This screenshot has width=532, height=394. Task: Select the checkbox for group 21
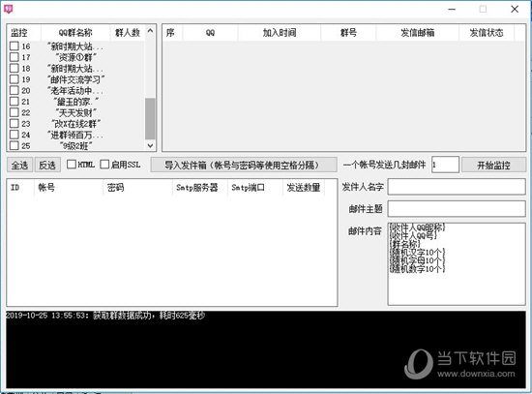pyautogui.click(x=14, y=102)
